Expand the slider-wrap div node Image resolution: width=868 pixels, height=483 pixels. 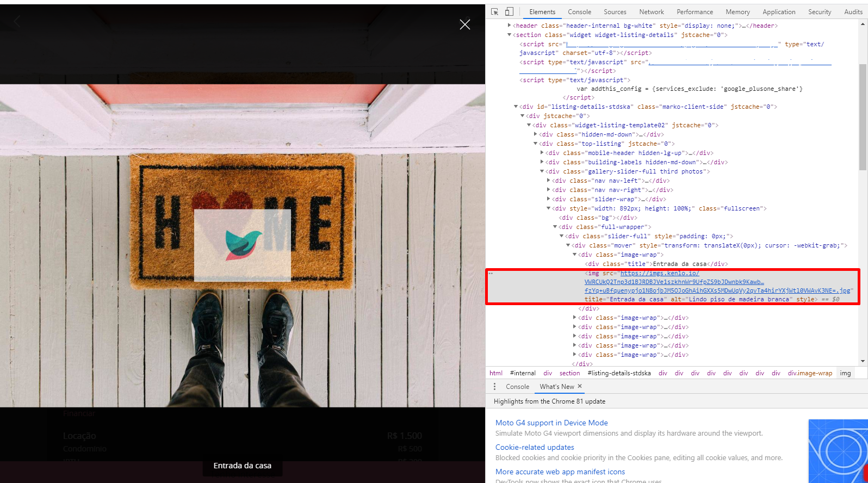tap(548, 199)
